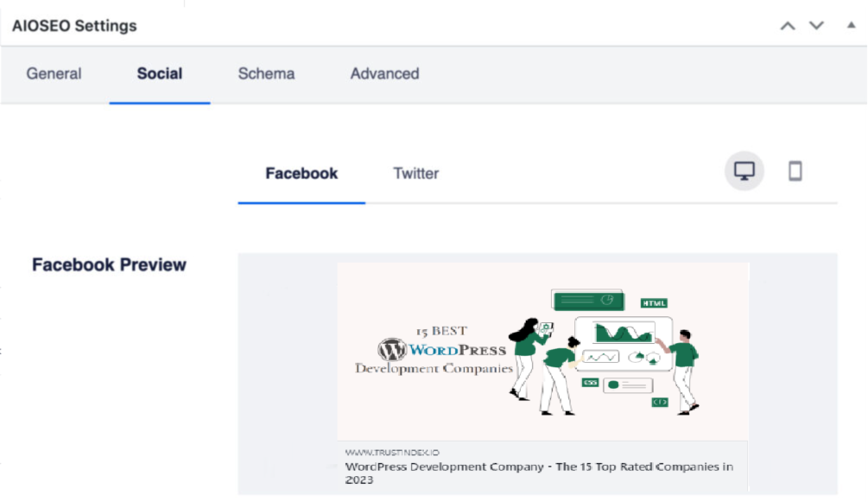Screen dimensions: 868x502
Task: Switch to the Twitter preview tab
Action: (x=415, y=174)
